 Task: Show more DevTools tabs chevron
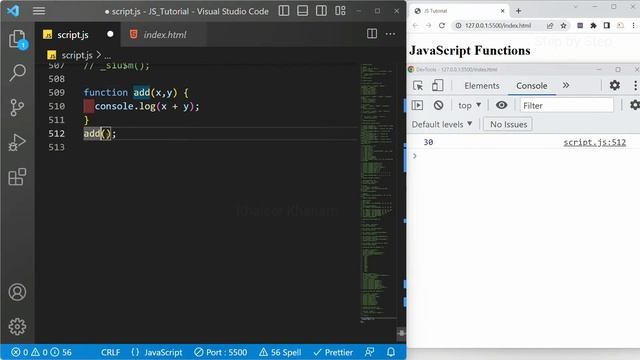[x=566, y=85]
